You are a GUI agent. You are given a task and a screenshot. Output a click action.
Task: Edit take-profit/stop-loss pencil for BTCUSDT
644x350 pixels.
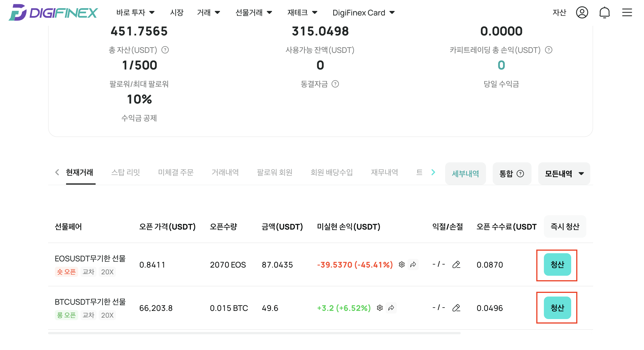tap(456, 308)
